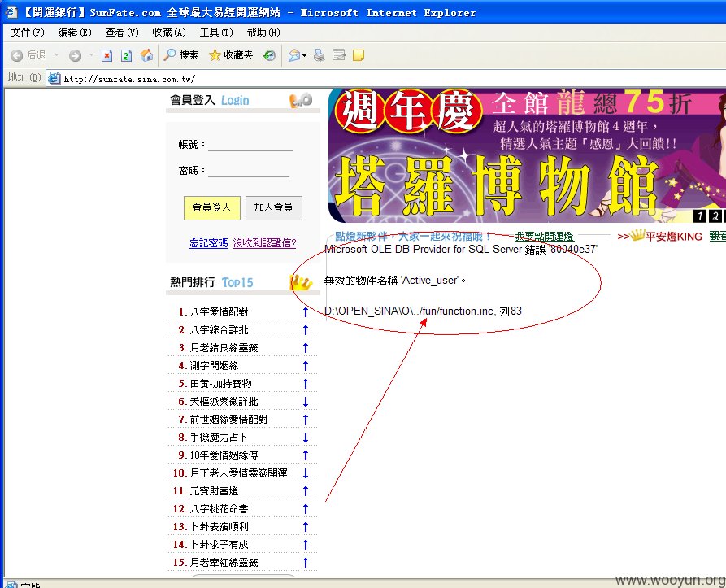This screenshot has width=726, height=588.
Task: Open ranking item 卜卦求子有成
Action: (219, 545)
